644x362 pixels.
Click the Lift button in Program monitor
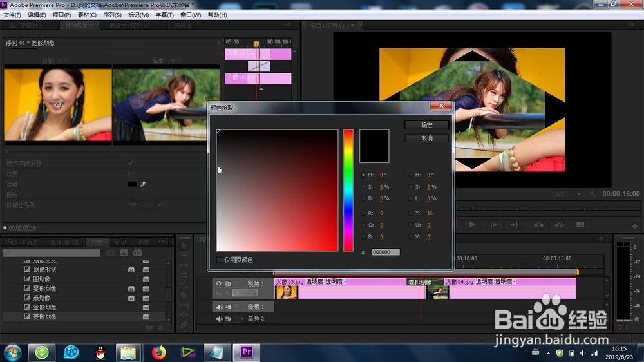(538, 224)
